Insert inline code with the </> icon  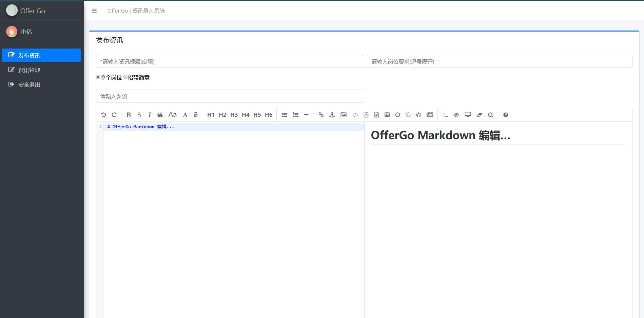click(x=355, y=115)
